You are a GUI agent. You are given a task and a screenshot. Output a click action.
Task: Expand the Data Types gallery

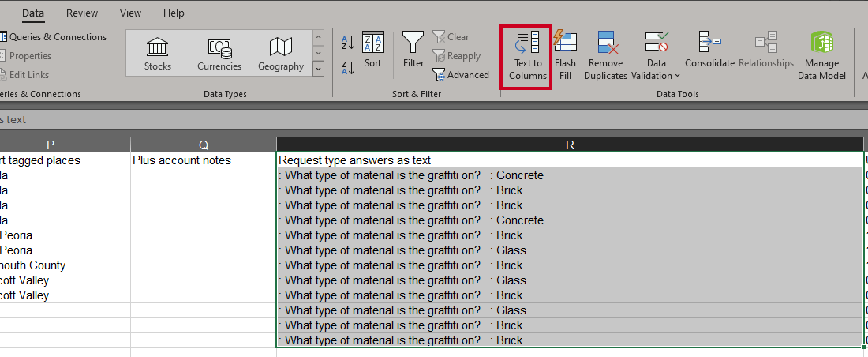pos(318,69)
